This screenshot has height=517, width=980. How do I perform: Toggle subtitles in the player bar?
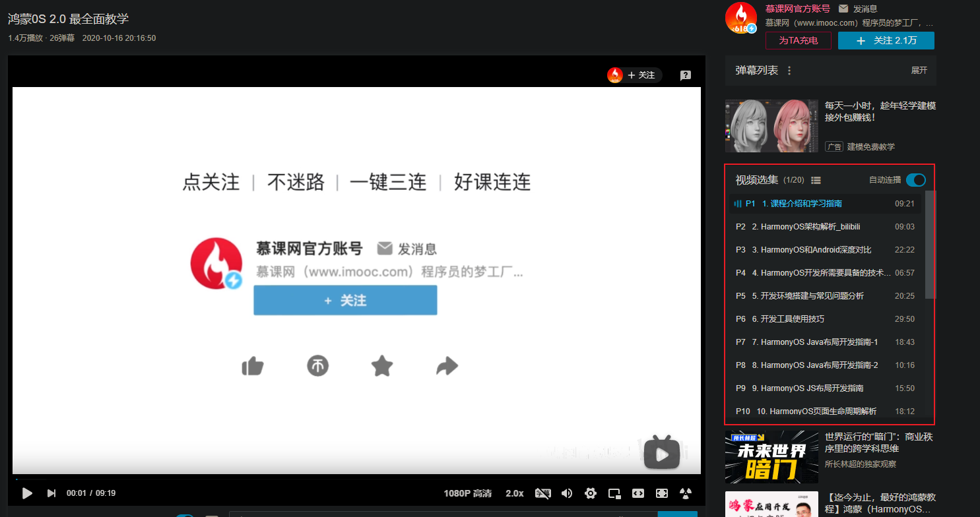[542, 493]
